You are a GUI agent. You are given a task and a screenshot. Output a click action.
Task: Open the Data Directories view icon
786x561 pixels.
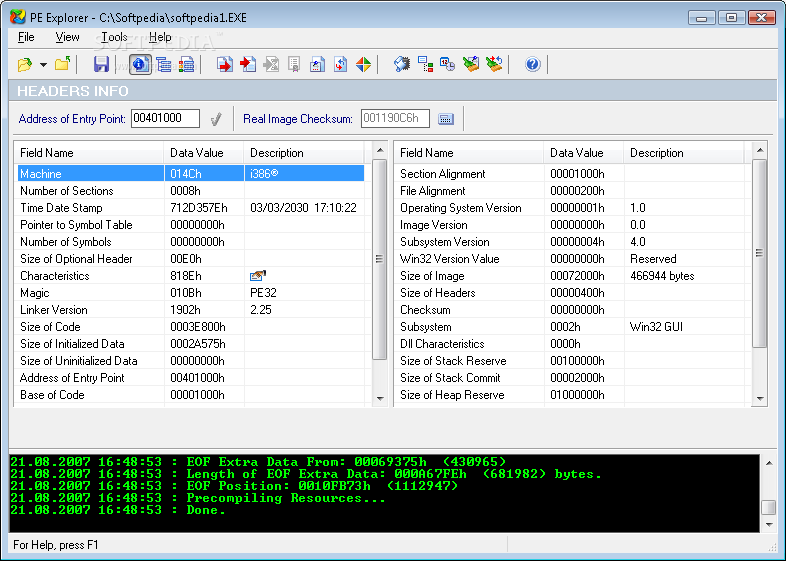coord(163,64)
